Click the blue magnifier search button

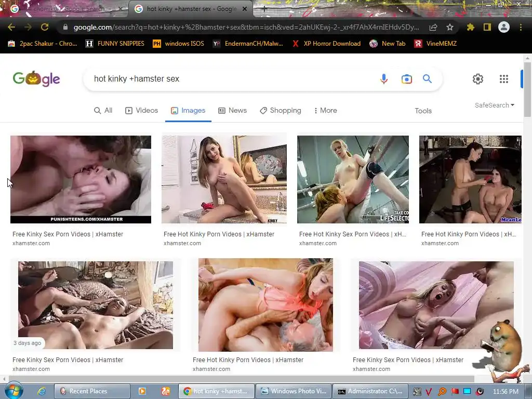coord(427,79)
